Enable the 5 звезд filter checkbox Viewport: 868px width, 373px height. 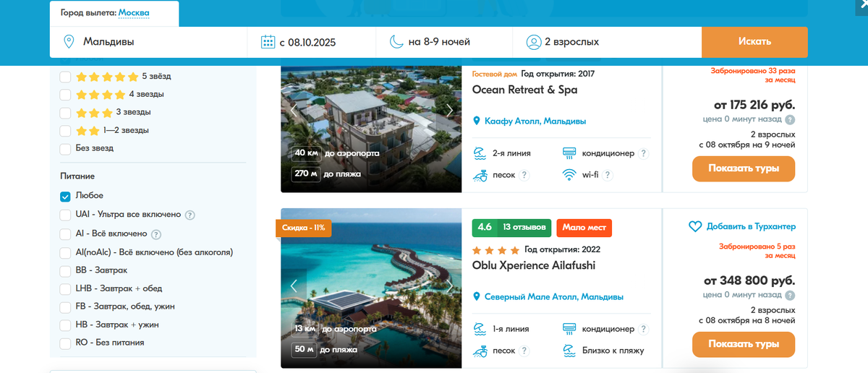click(x=65, y=76)
